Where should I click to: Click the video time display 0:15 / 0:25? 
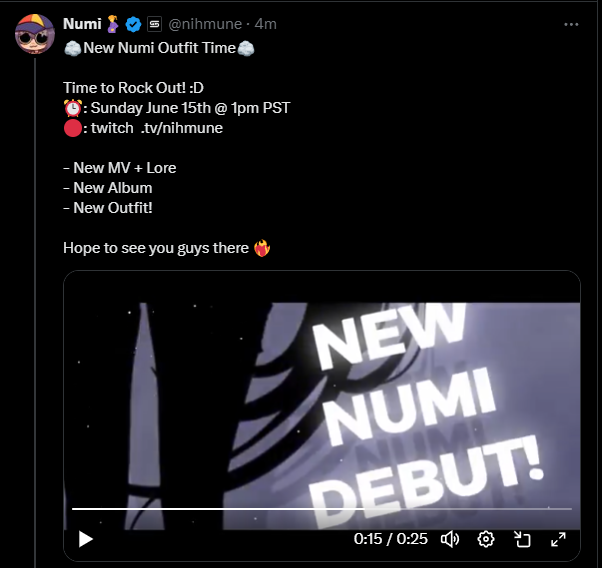click(390, 539)
